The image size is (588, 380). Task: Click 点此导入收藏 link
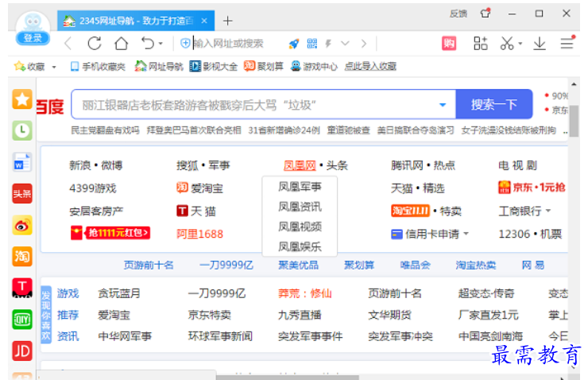coord(370,67)
